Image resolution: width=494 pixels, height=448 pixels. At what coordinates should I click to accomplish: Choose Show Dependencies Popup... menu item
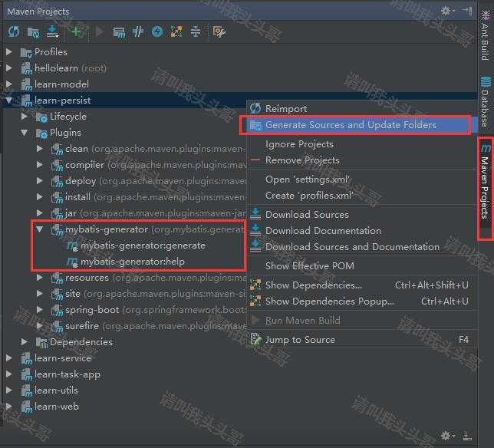point(362,301)
